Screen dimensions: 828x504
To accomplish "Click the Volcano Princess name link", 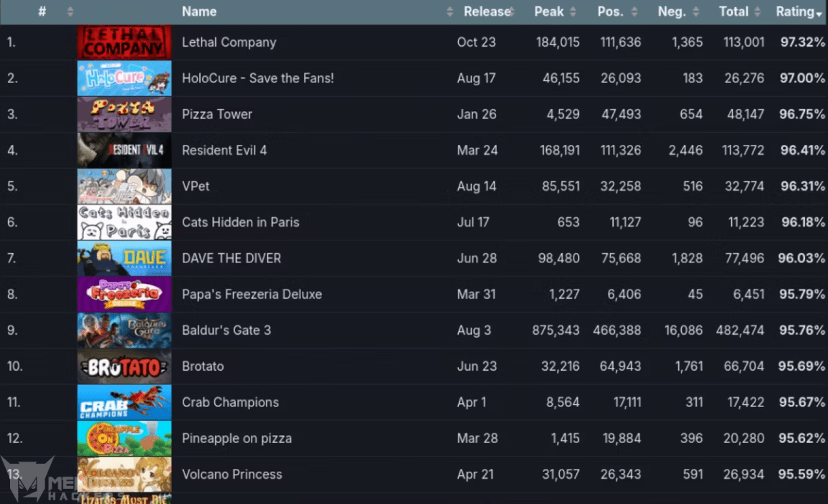I will (232, 475).
